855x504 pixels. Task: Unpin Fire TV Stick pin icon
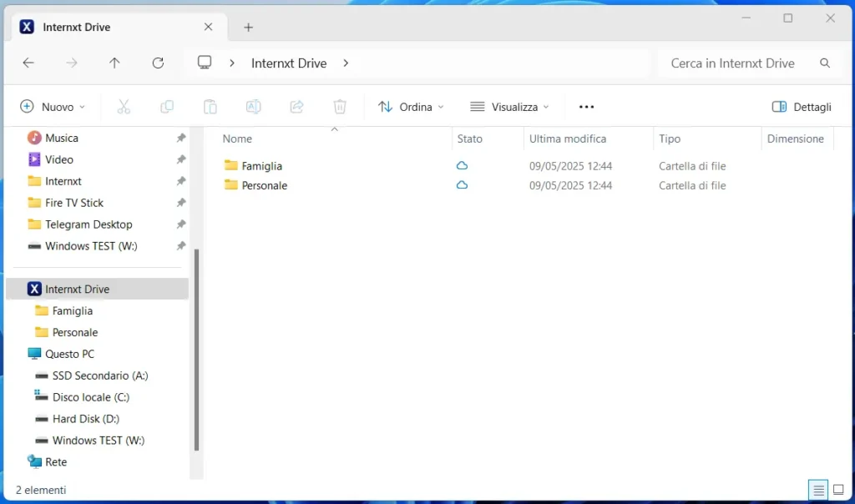pyautogui.click(x=181, y=203)
